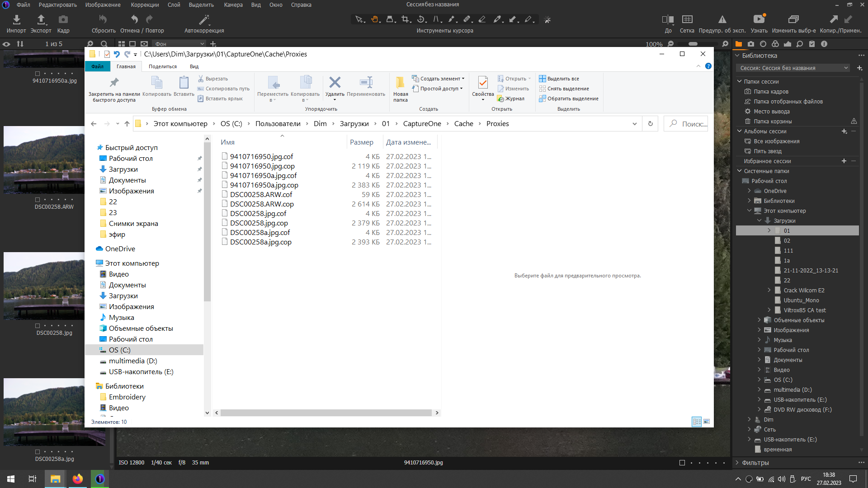Click the Properties (Свойства) icon in the ribbon

pos(482,82)
